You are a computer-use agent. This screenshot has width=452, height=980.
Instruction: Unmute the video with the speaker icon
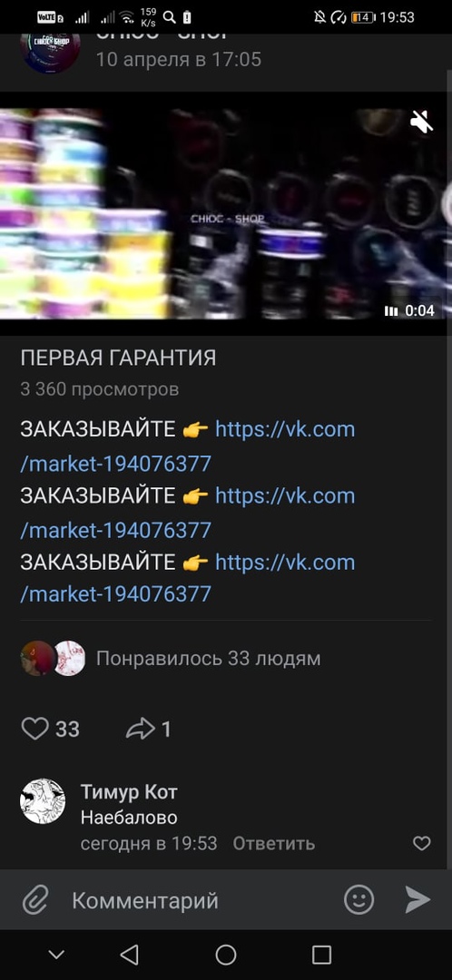coord(421,122)
